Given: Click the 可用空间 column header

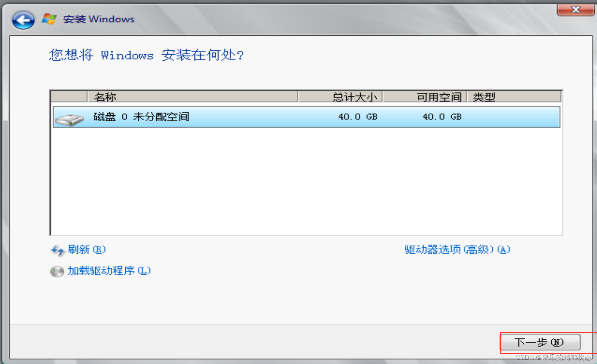Looking at the screenshot, I should pyautogui.click(x=425, y=97).
